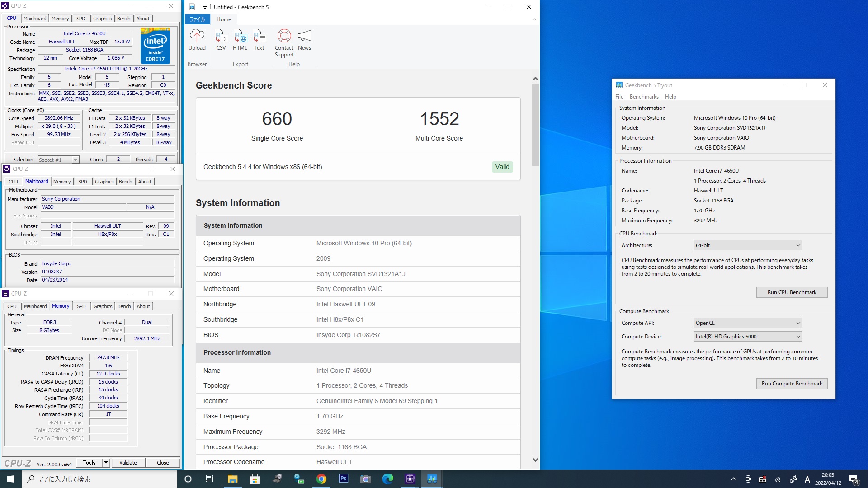Click Run CPU Benchmark button
Screen dimensions: 868x488
tap(792, 292)
